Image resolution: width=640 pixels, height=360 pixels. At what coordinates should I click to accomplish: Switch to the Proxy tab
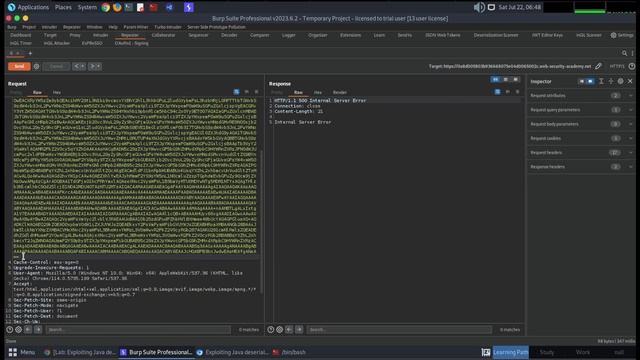(x=75, y=35)
